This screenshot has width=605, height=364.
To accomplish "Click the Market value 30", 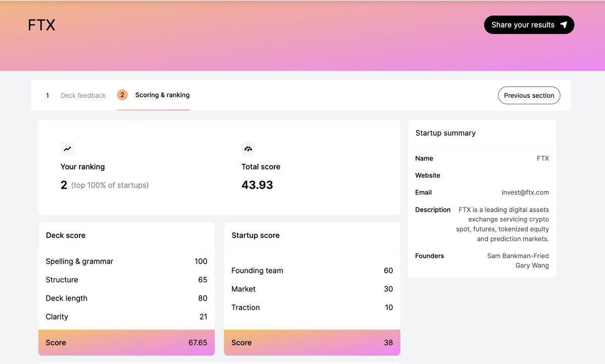I will [x=388, y=289].
